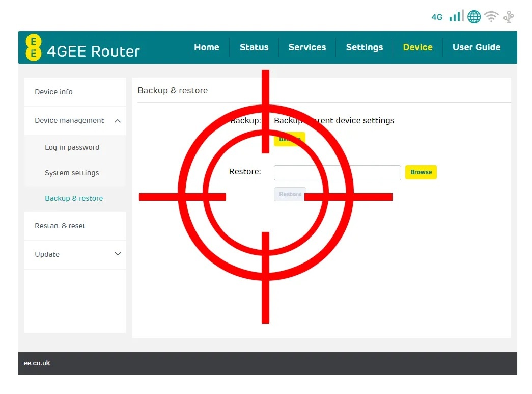Screen dimensions: 532x394
Task: Open Restart & reset from the sidebar
Action: (60, 226)
